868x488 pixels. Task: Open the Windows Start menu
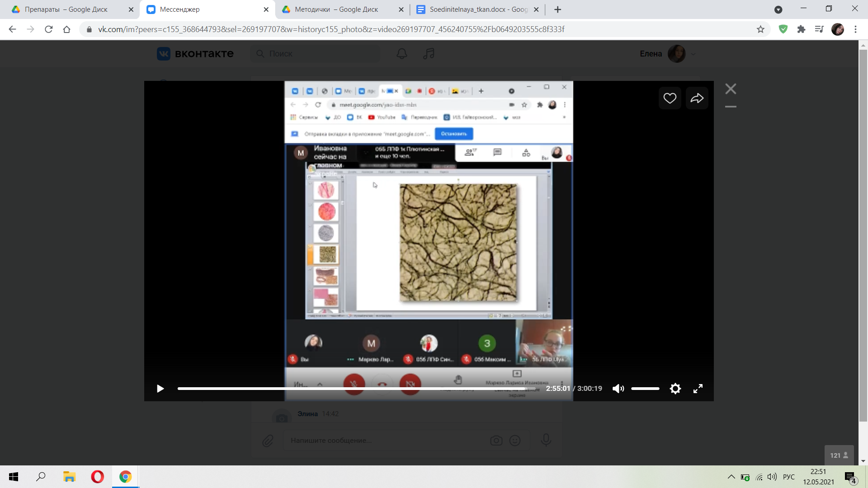(x=14, y=477)
